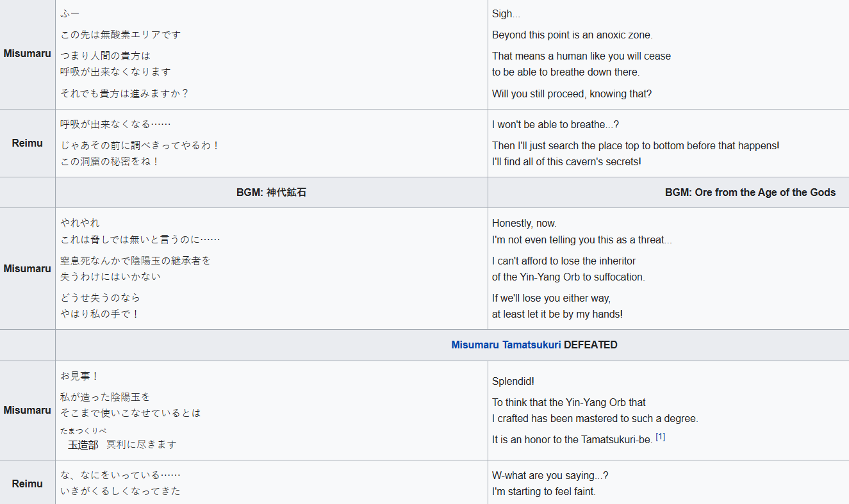
Task: Click Misumaru speaker label beside 'Sigh...'
Action: (x=28, y=53)
